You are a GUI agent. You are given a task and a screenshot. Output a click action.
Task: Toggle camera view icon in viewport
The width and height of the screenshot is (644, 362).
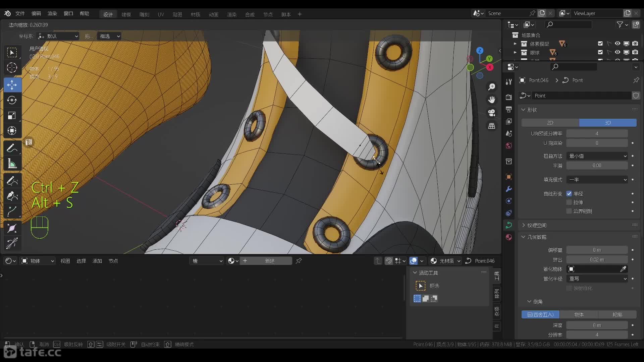pyautogui.click(x=492, y=113)
